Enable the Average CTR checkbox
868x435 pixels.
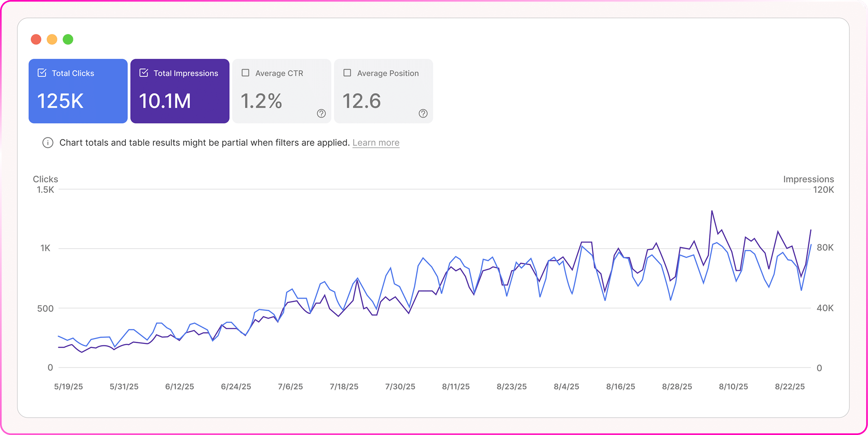tap(245, 73)
